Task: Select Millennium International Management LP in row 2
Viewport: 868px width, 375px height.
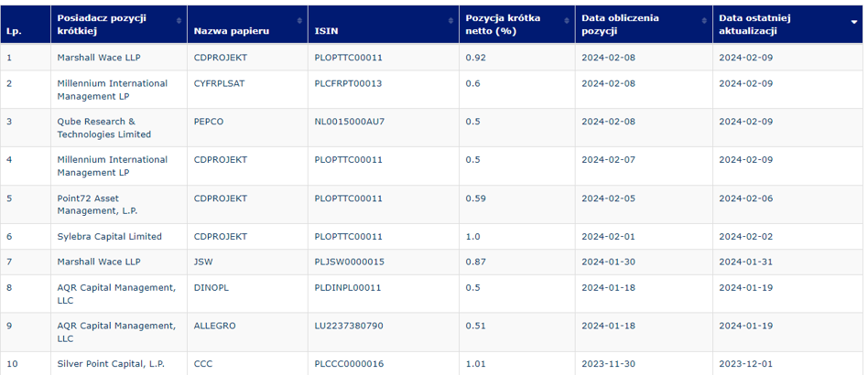Action: 113,90
